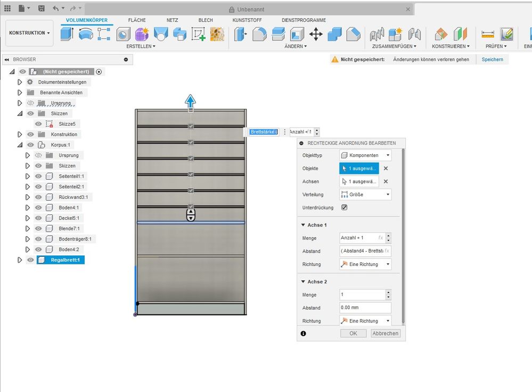532x392 pixels.
Task: Uncheck the Unterdrückung checkbox
Action: click(x=344, y=207)
